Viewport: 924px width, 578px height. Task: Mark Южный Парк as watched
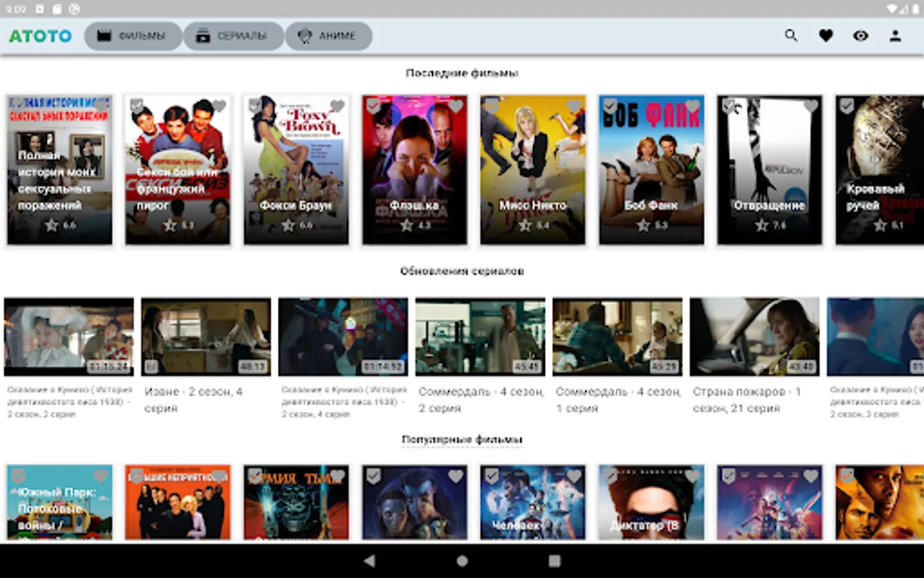pos(18,476)
